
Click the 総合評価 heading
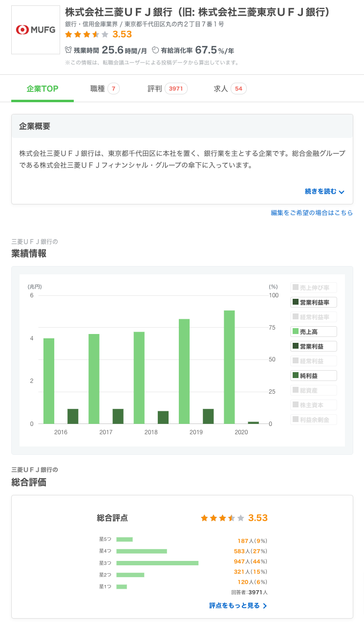pos(29,482)
